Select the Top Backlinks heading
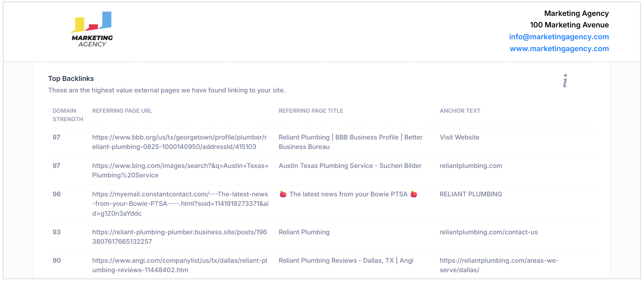Viewport: 644px width, 281px height. 71,79
